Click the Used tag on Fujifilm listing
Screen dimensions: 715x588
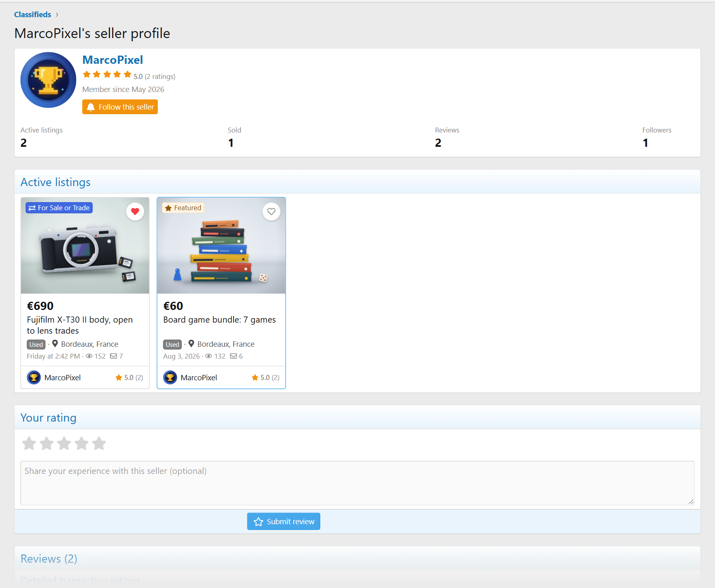36,344
